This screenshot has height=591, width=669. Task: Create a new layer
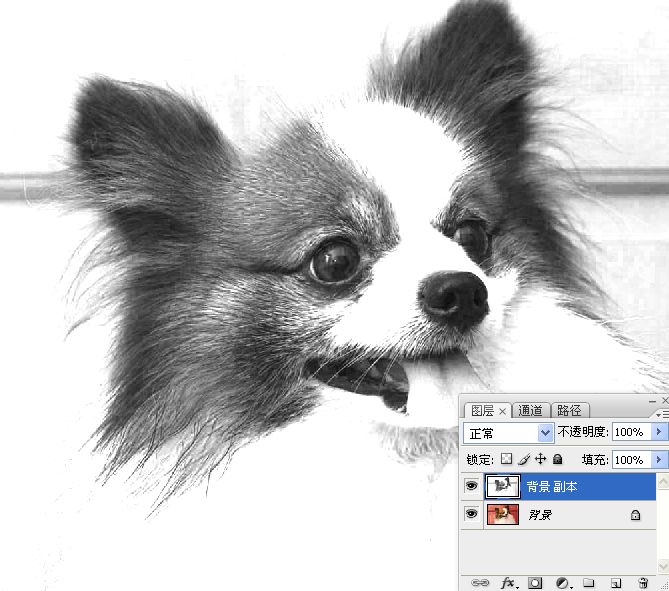pyautogui.click(x=616, y=583)
